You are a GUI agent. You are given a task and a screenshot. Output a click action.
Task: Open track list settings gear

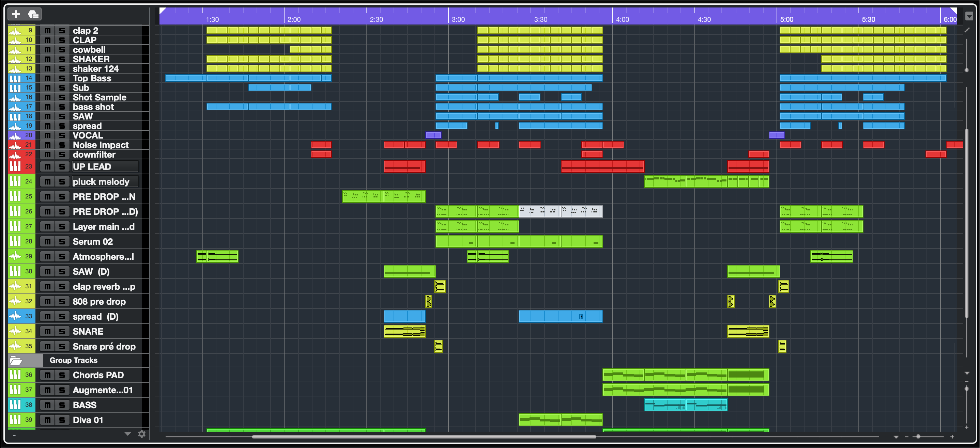coord(141,434)
